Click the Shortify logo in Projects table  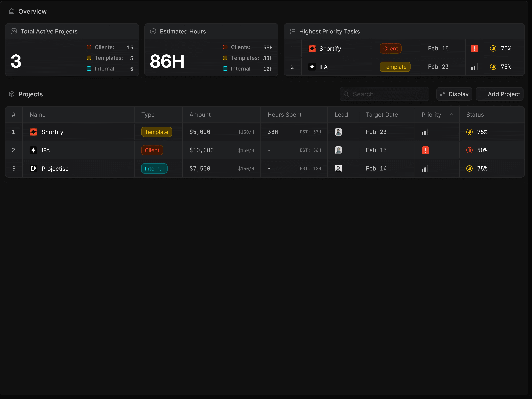coord(33,132)
